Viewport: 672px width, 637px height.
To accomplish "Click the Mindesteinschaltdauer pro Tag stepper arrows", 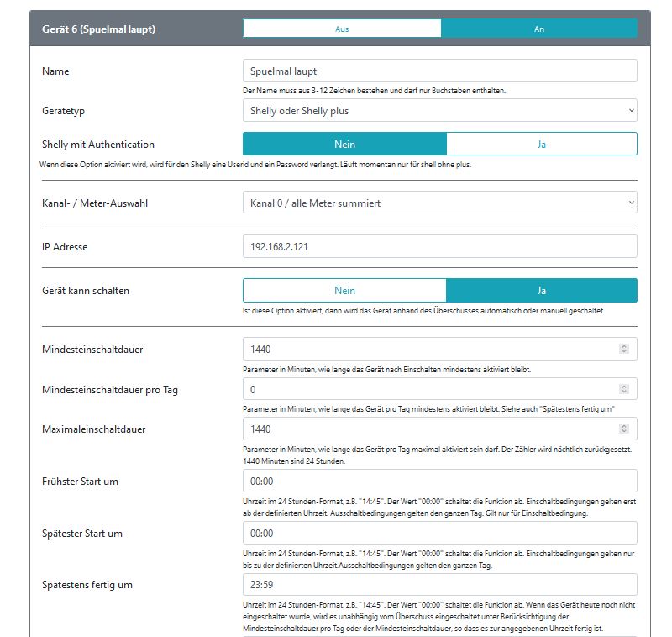I will click(624, 389).
